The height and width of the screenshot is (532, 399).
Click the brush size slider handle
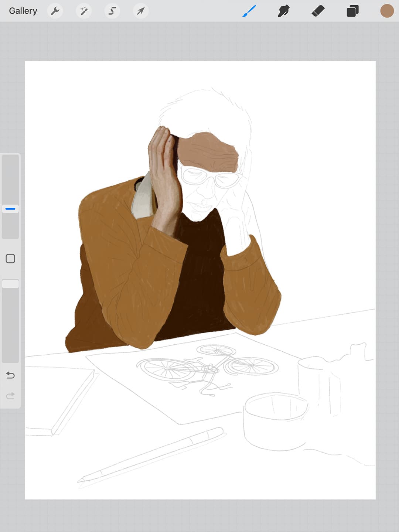click(x=10, y=209)
